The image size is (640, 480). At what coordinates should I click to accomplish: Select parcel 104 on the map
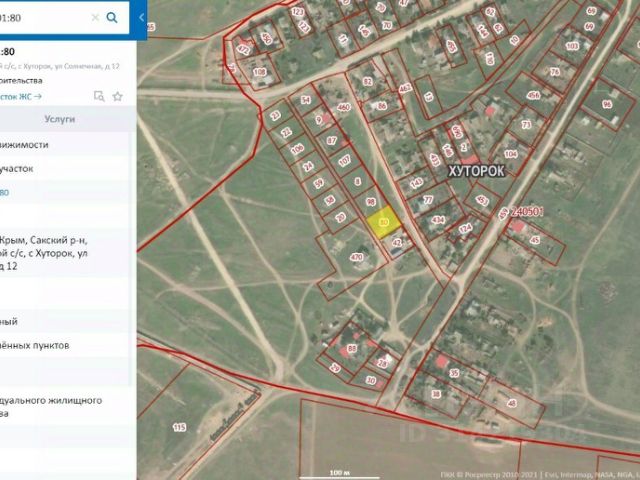(510, 154)
